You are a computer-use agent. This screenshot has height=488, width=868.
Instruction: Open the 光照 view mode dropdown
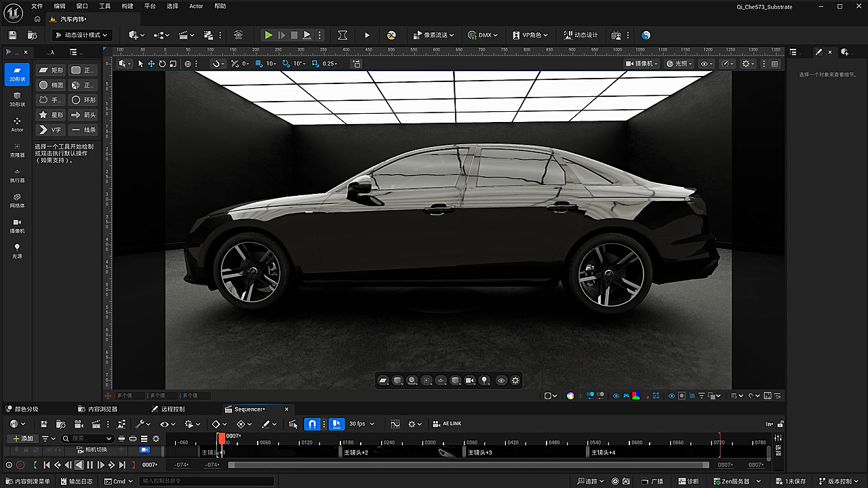tap(679, 63)
